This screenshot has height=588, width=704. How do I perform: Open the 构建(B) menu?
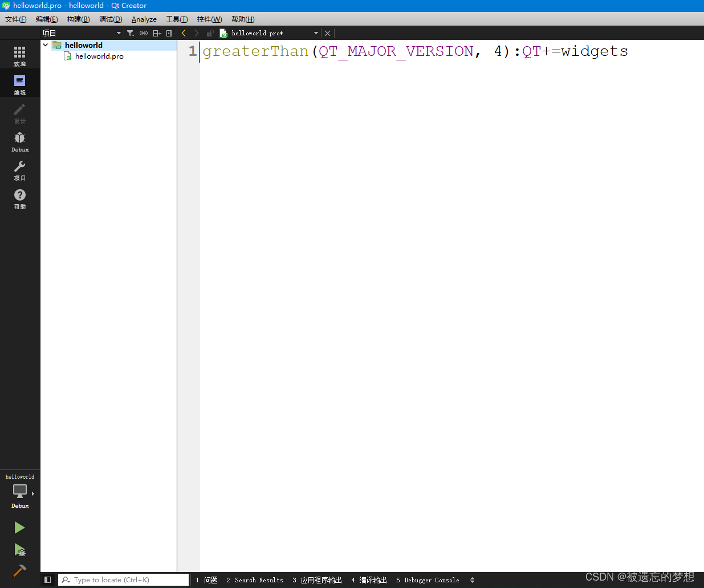[x=79, y=19]
